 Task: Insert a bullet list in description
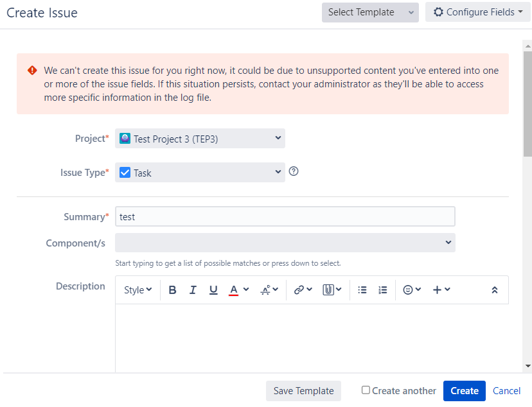click(x=362, y=290)
